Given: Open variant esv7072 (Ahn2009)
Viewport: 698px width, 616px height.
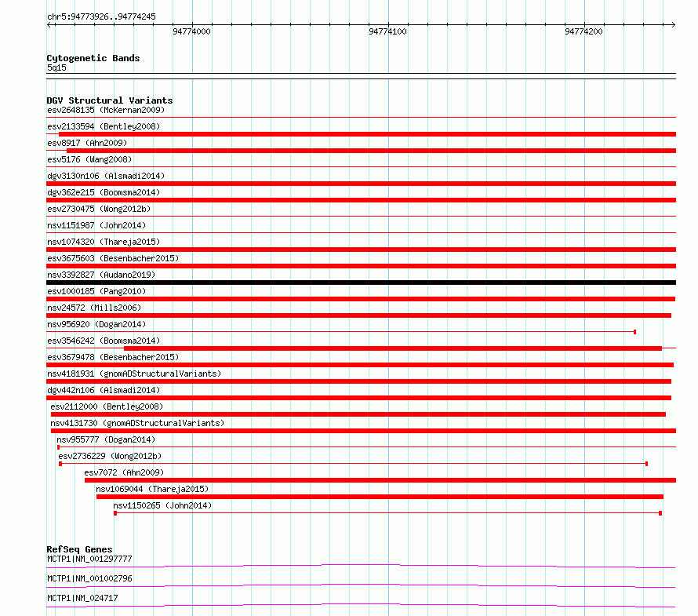Looking at the screenshot, I should [124, 472].
